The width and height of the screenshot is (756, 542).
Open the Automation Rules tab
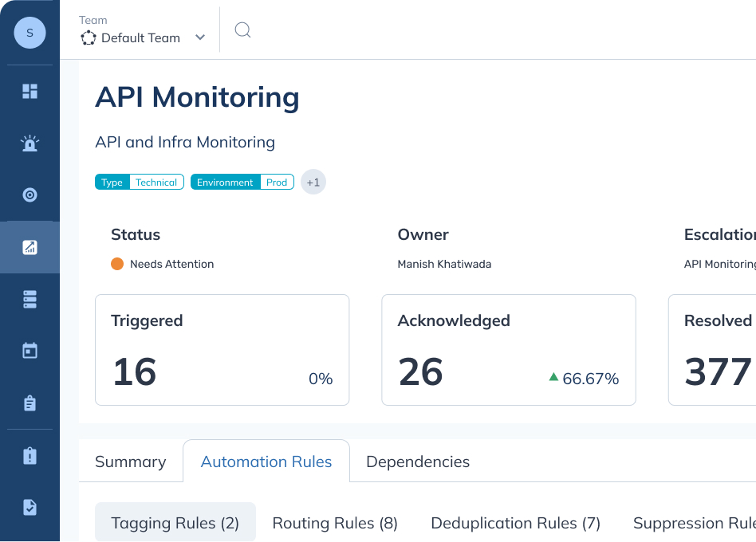pyautogui.click(x=266, y=461)
